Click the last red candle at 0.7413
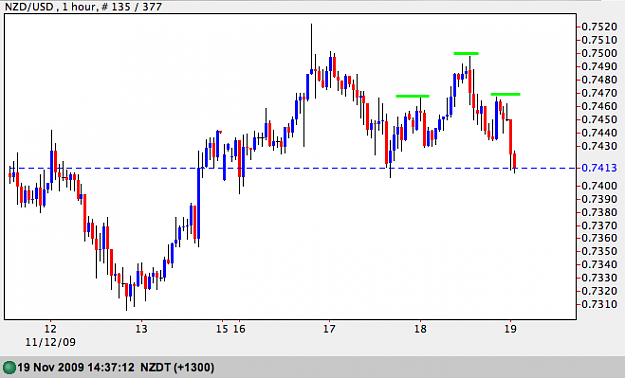The width and height of the screenshot is (625, 378). (515, 161)
